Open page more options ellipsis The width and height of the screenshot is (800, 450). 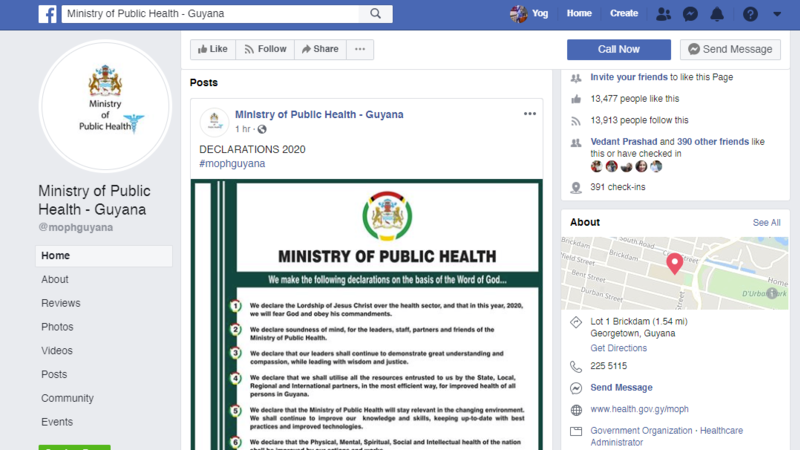click(360, 49)
